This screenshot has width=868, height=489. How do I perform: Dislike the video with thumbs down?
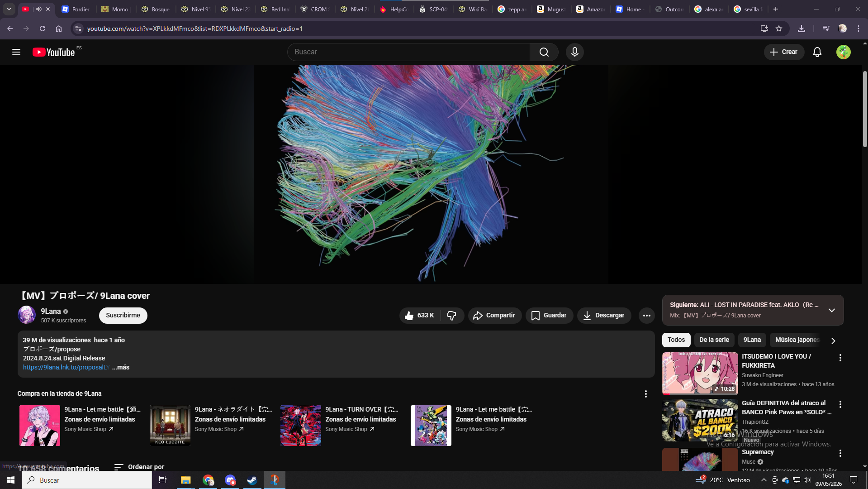(451, 316)
